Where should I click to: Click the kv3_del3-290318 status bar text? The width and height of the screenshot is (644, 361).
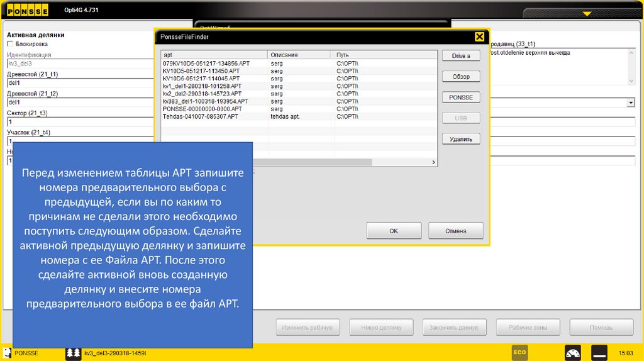click(115, 353)
